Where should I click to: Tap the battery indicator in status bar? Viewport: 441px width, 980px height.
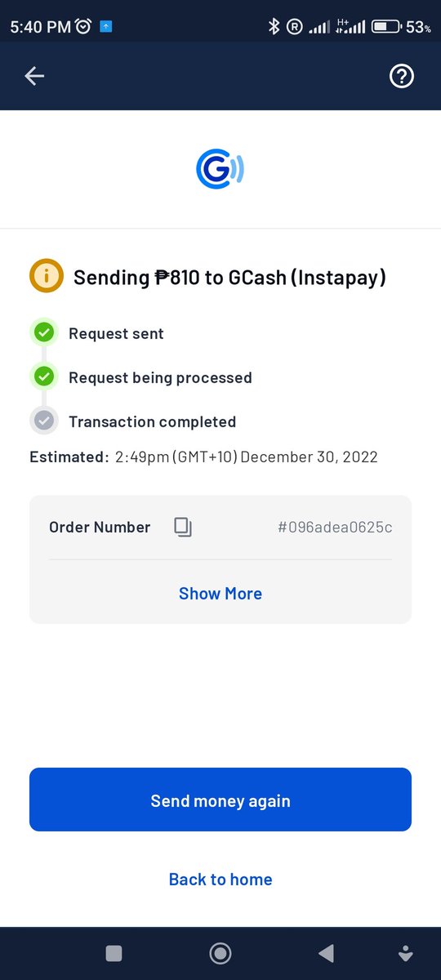click(x=385, y=27)
